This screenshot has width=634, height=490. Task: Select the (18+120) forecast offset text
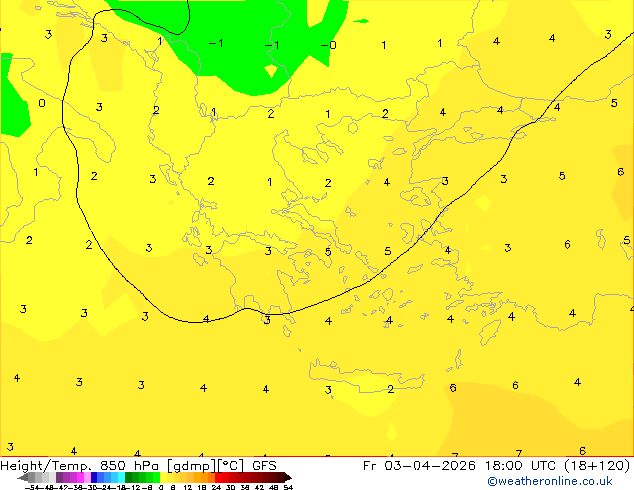click(x=598, y=466)
